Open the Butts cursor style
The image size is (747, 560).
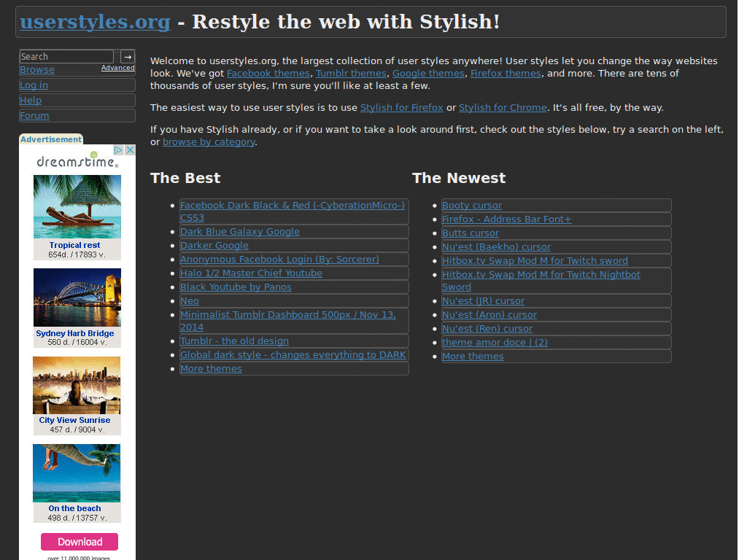pyautogui.click(x=471, y=233)
